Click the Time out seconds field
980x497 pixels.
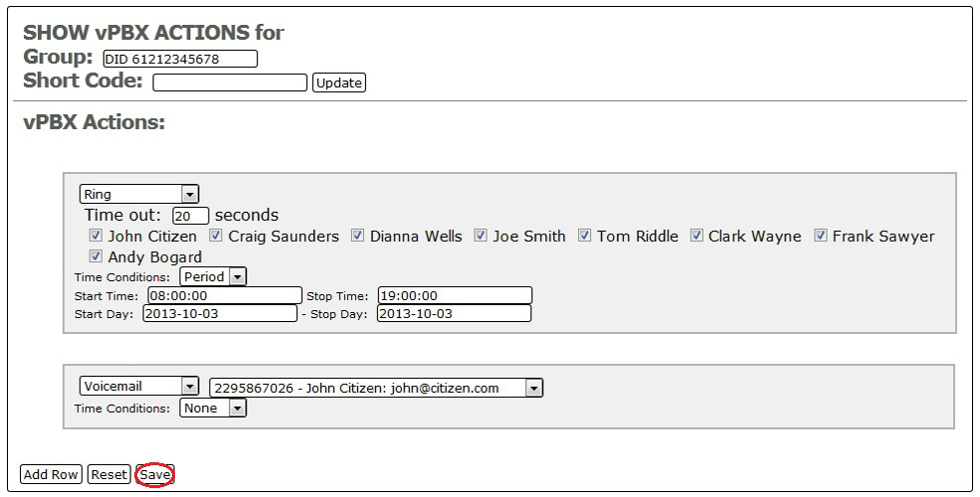pos(190,216)
